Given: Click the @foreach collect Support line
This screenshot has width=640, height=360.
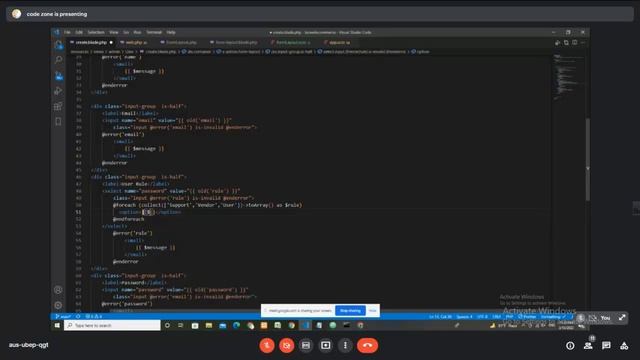Looking at the screenshot, I should pyautogui.click(x=207, y=205).
